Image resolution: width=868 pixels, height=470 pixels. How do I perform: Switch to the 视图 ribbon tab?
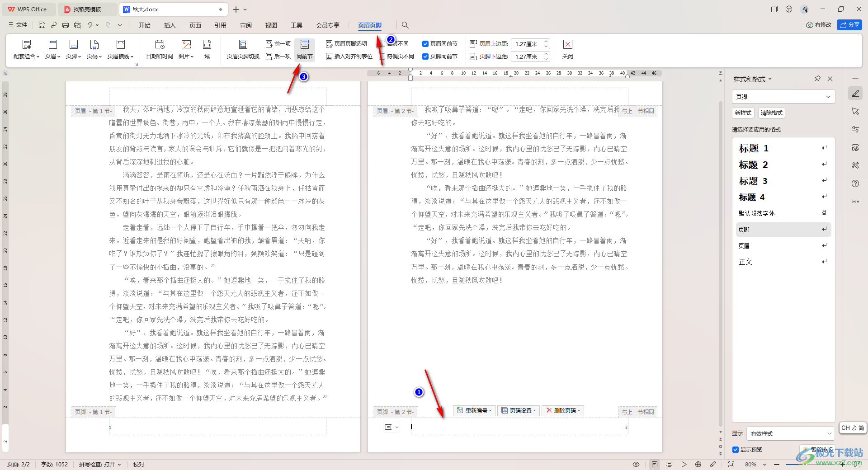[x=271, y=25]
